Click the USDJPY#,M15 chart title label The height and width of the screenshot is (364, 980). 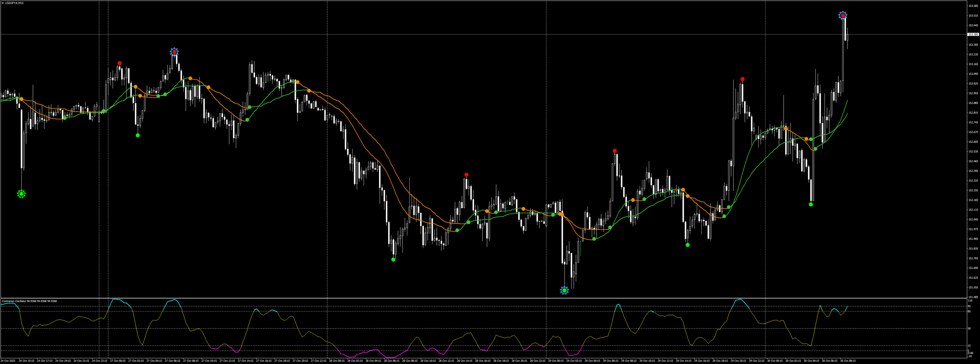[14, 3]
